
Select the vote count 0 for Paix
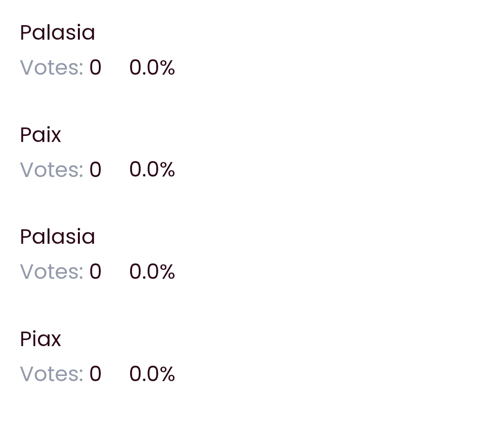click(x=96, y=170)
